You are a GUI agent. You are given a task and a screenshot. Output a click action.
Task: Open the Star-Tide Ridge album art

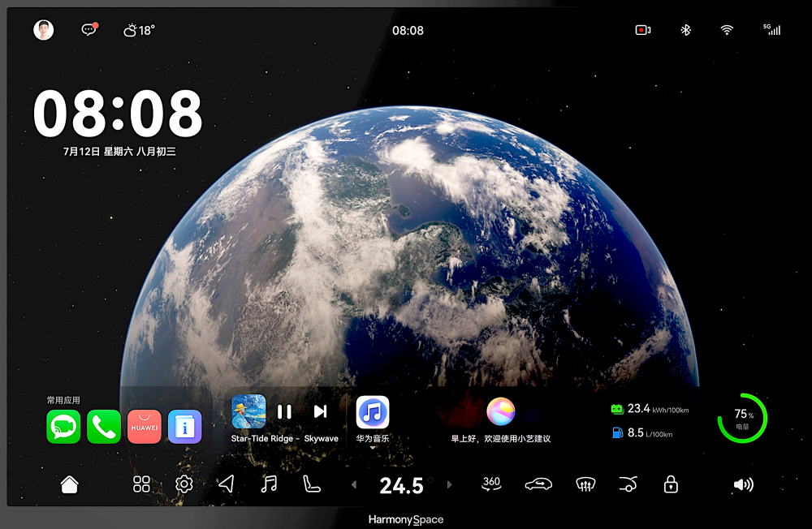coord(248,411)
